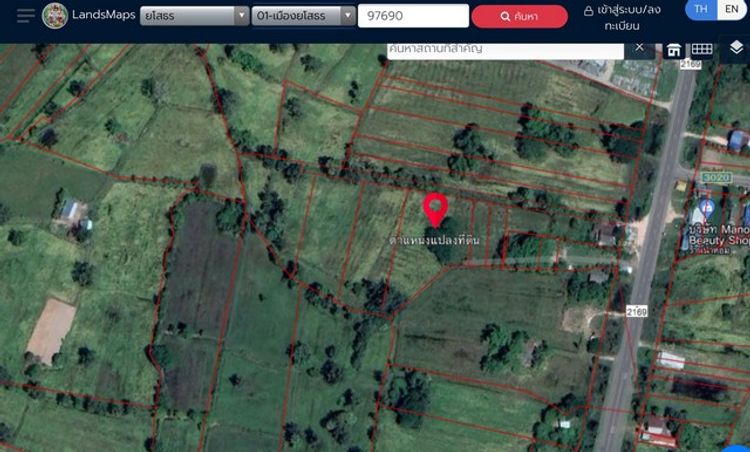This screenshot has width=750, height=452.
Task: Open the map layers icon
Action: (x=736, y=47)
